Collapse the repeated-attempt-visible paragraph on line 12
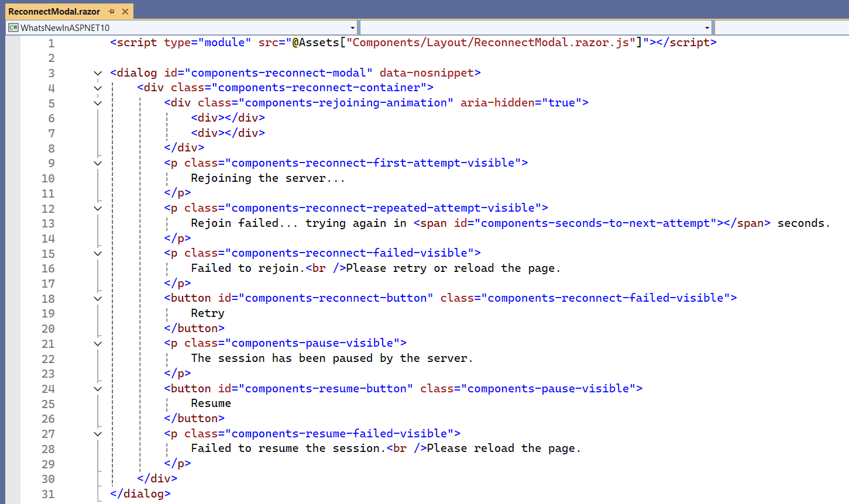849x504 pixels. tap(98, 208)
